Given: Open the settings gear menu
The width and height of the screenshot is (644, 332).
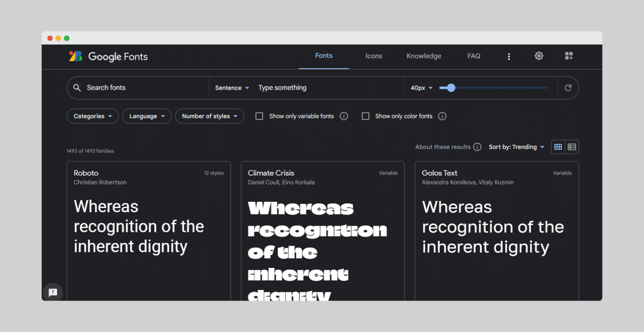Looking at the screenshot, I should click(539, 56).
